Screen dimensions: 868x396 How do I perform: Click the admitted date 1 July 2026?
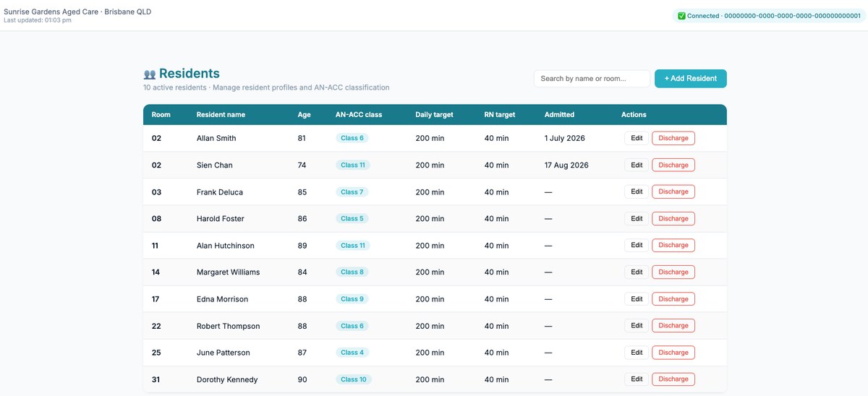(x=565, y=138)
